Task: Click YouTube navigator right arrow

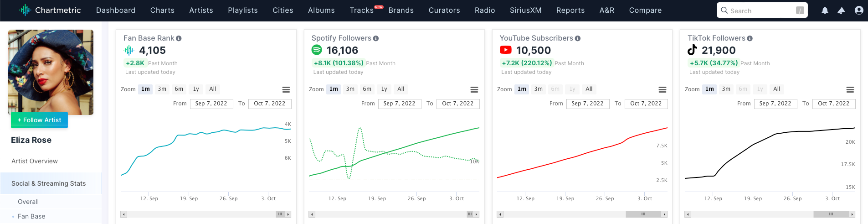Action: pyautogui.click(x=664, y=214)
